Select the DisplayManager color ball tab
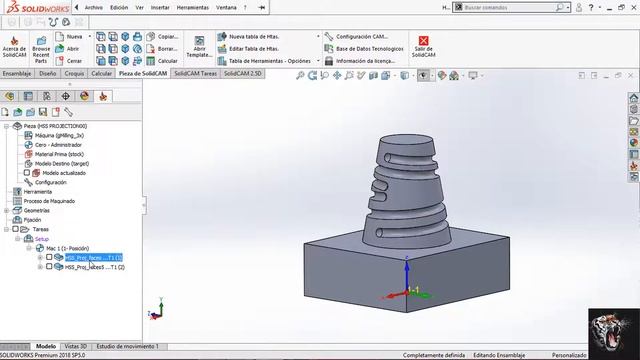Image resolution: width=640 pixels, height=360 pixels. point(84,96)
